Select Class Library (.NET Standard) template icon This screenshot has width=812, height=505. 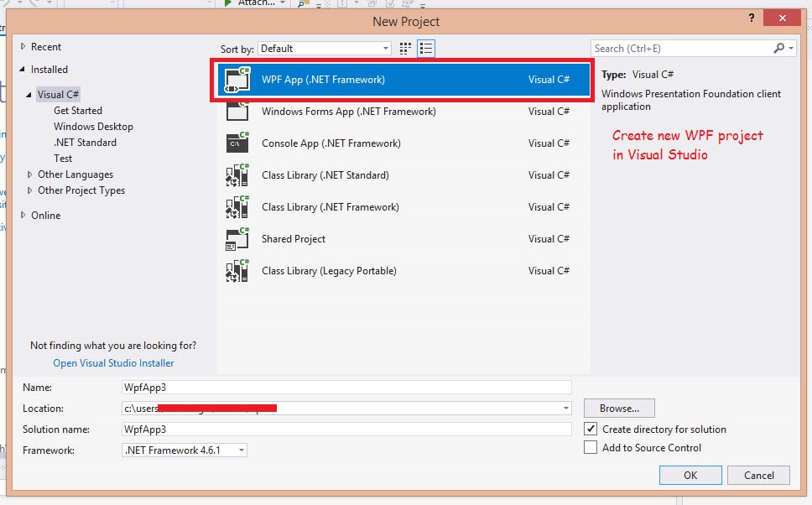coord(237,175)
